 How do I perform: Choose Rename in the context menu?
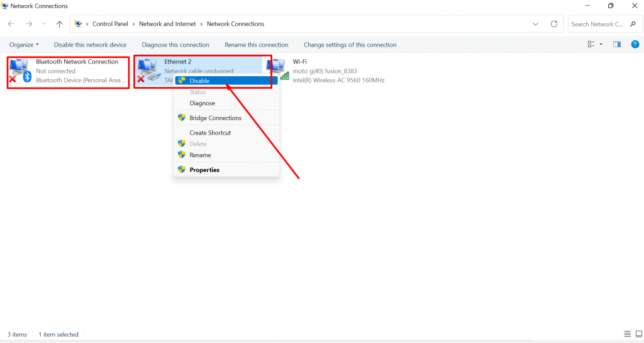coord(226,155)
